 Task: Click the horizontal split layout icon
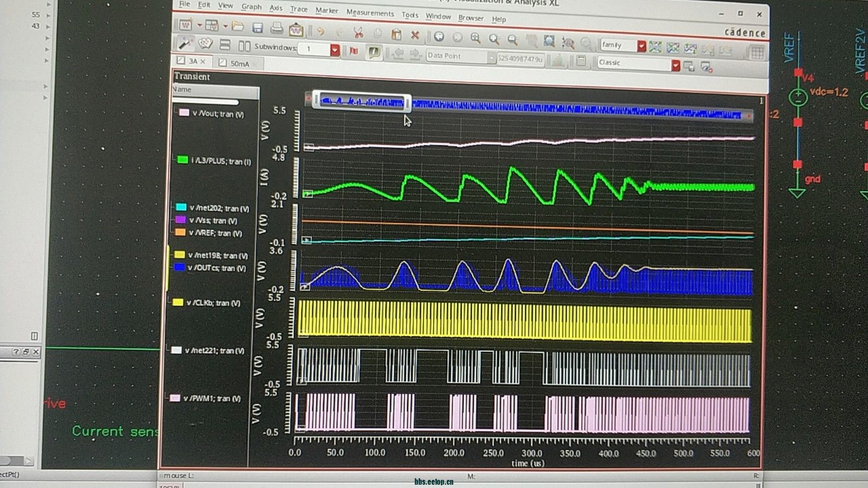(225, 45)
